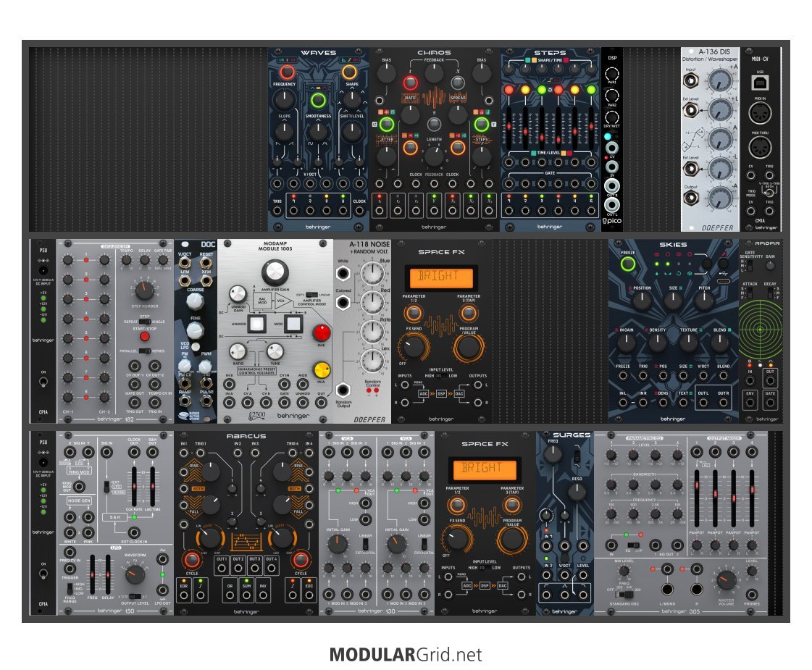Click the left CYCLE button on Abacus
The width and height of the screenshot is (812, 670).
(x=192, y=560)
